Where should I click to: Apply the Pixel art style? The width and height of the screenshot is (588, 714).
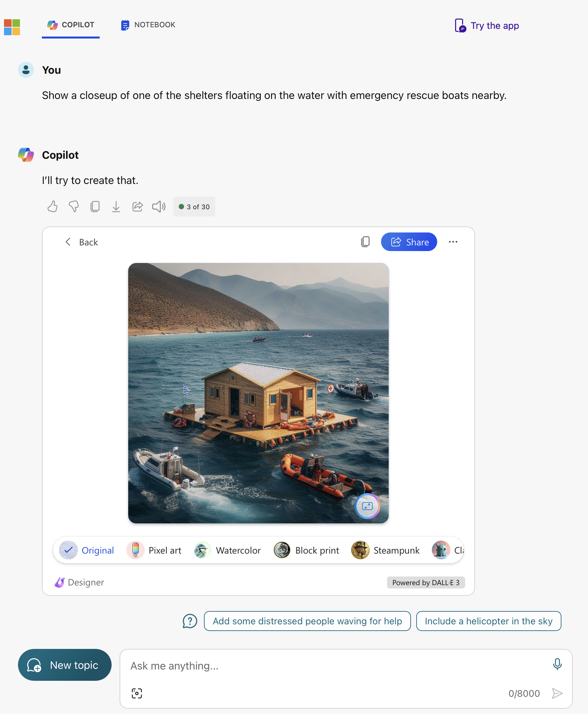coord(154,550)
